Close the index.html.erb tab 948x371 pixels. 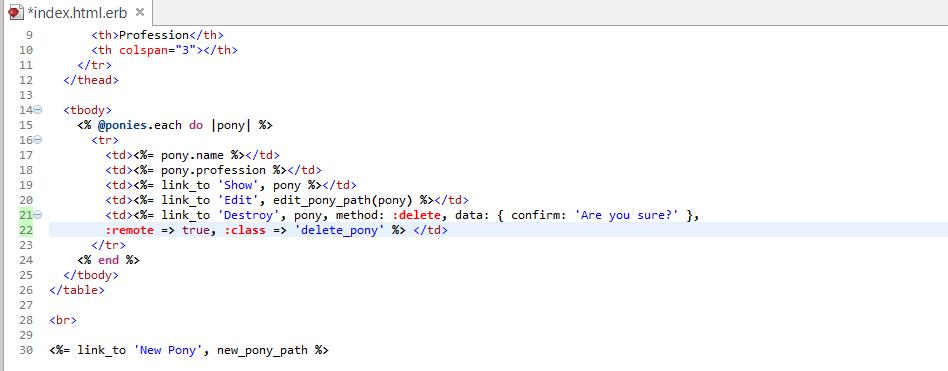[140, 12]
